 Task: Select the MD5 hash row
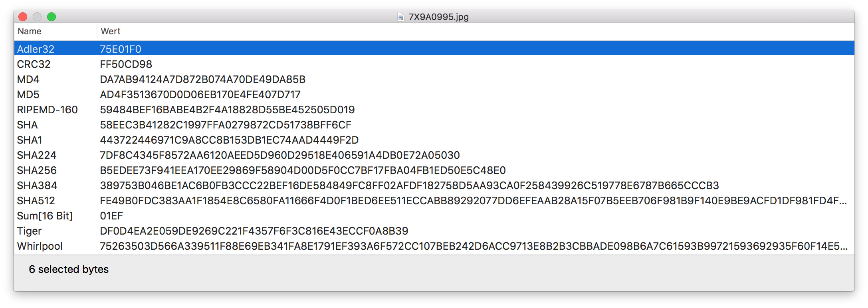coord(28,95)
